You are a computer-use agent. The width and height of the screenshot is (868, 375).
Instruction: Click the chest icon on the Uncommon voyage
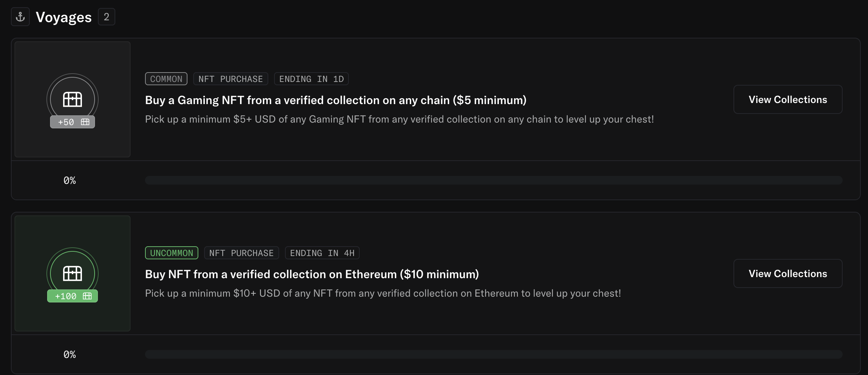point(73,273)
